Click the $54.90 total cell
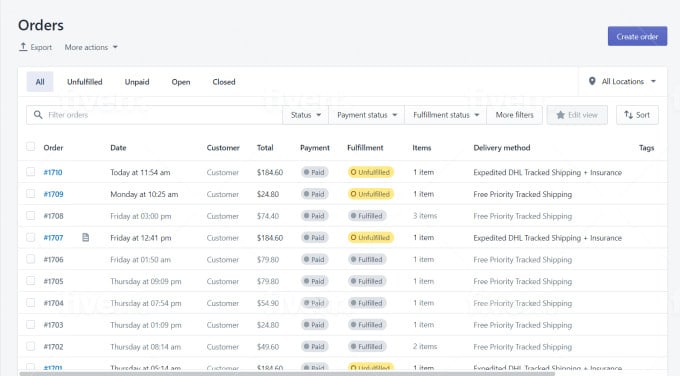Screen dimensions: 680x376 [268, 303]
